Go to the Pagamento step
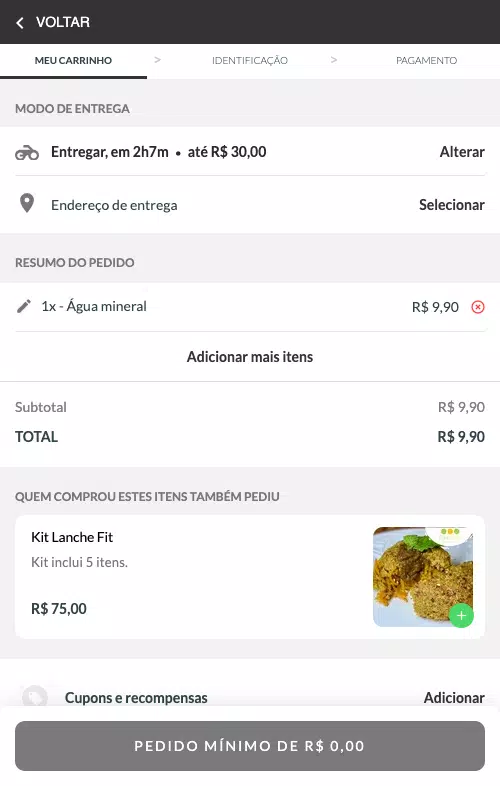Screen dimensions: 500x786 coord(426,61)
